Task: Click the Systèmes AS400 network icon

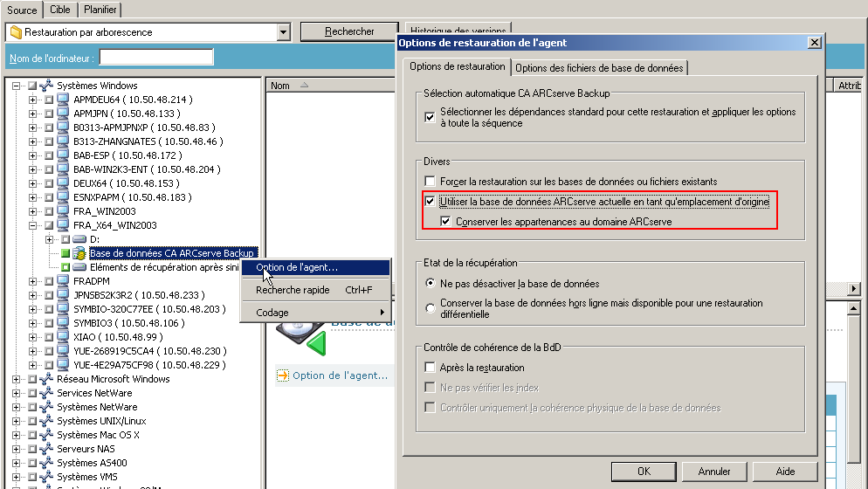Action: pyautogui.click(x=46, y=463)
